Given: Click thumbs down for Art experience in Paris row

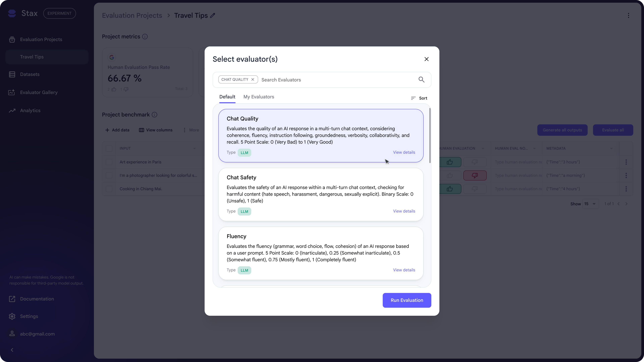Looking at the screenshot, I should (475, 162).
